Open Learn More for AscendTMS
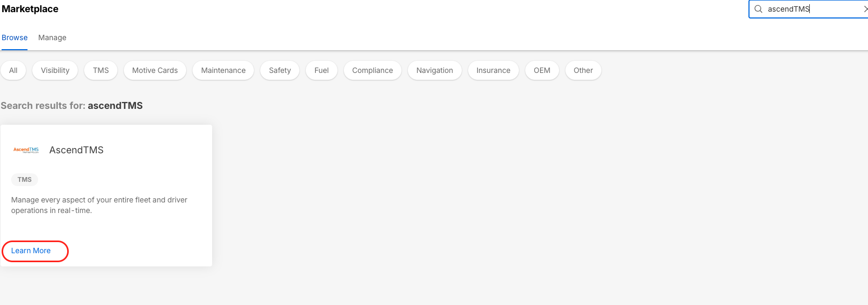This screenshot has height=305, width=868. [31, 251]
